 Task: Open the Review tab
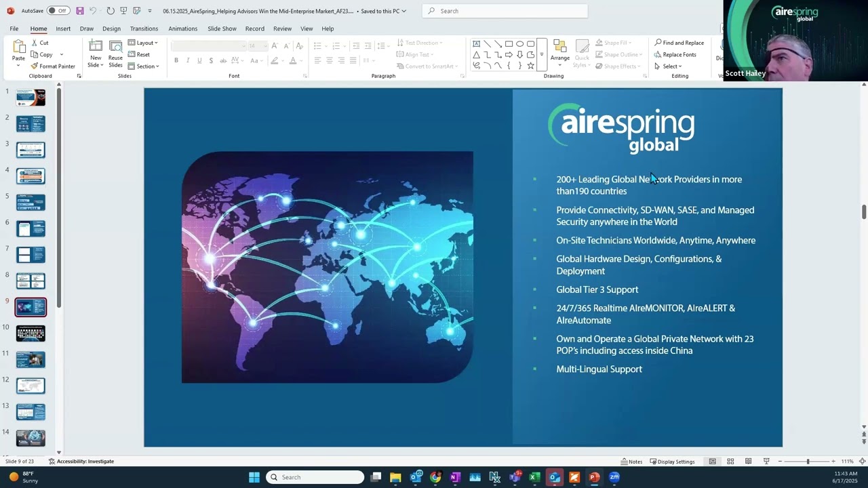coord(282,28)
